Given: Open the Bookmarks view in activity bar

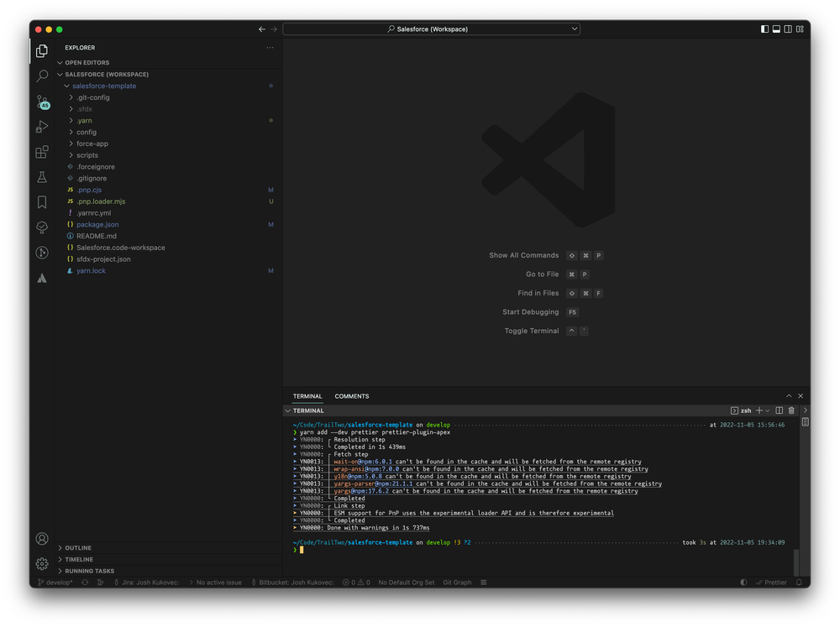Looking at the screenshot, I should pos(42,202).
